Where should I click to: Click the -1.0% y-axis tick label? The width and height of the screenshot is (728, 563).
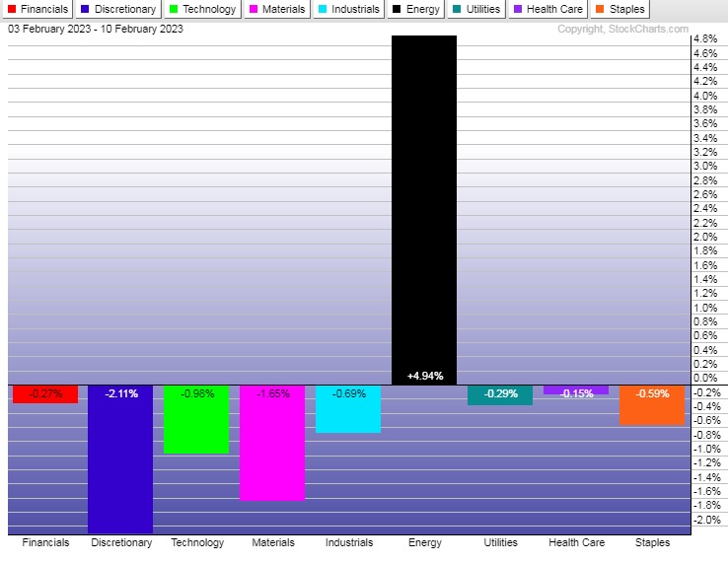coord(706,450)
